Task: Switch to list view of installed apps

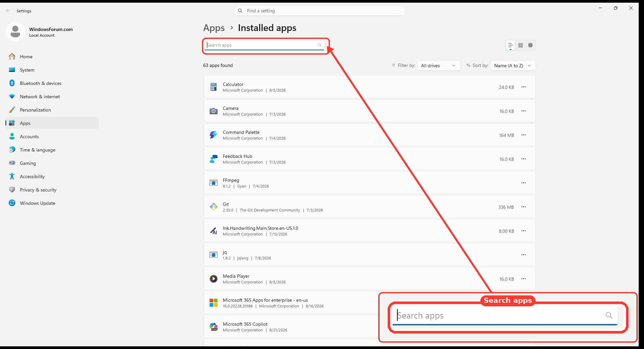Action: [x=510, y=45]
